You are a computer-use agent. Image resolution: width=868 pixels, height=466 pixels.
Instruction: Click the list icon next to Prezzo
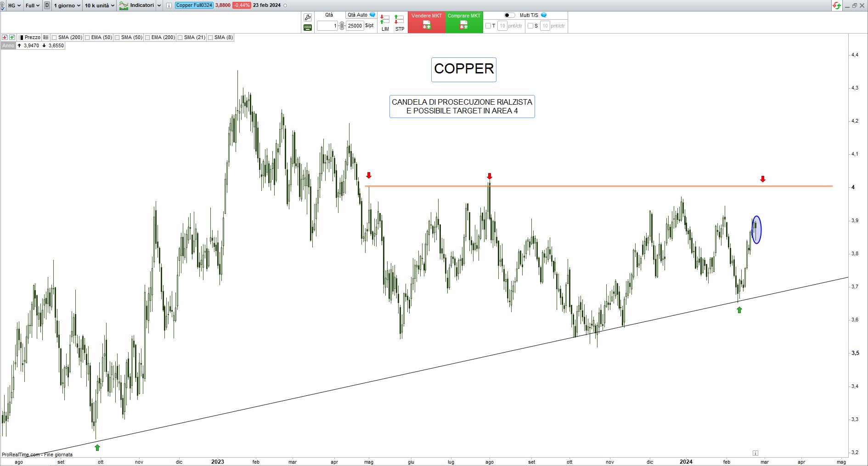tap(46, 37)
